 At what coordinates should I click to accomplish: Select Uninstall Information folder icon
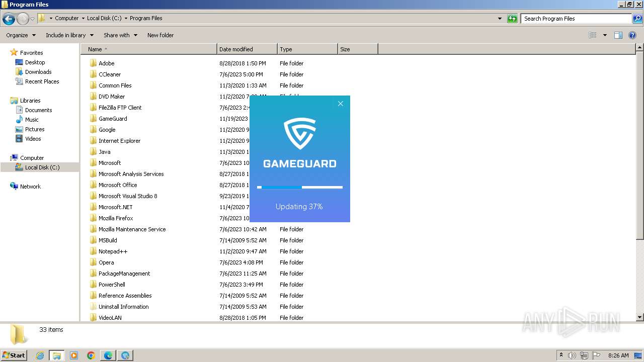pyautogui.click(x=94, y=307)
